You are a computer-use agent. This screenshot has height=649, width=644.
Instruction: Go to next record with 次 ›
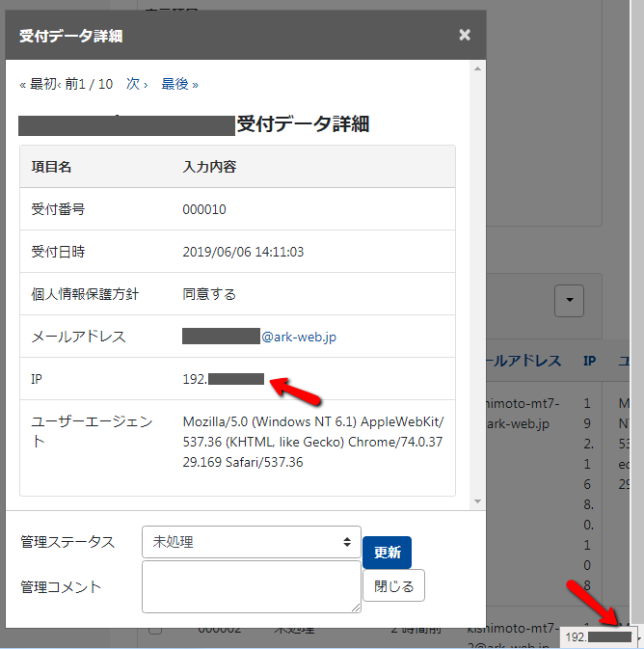pos(137,84)
